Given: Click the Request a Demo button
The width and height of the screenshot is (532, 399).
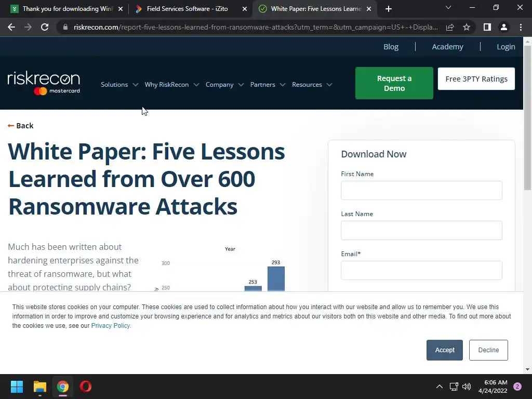Looking at the screenshot, I should click(394, 83).
